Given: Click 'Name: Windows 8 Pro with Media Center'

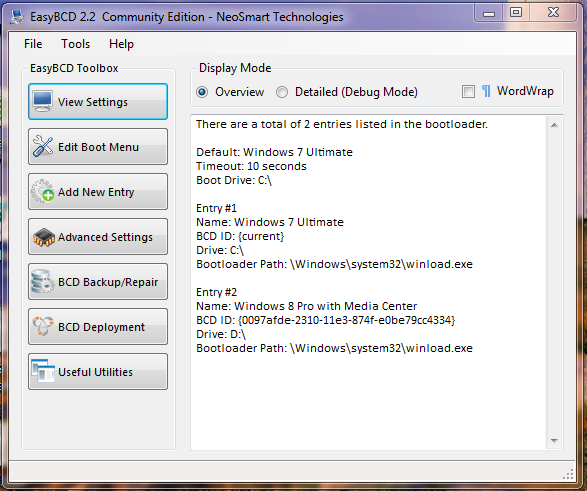Looking at the screenshot, I should click(x=307, y=306).
